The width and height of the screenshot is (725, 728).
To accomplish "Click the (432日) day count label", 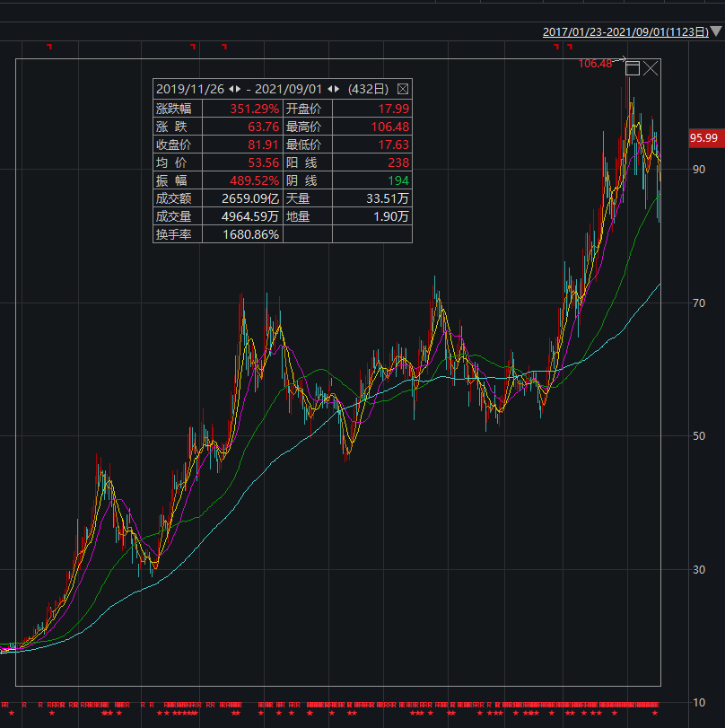I will [368, 89].
